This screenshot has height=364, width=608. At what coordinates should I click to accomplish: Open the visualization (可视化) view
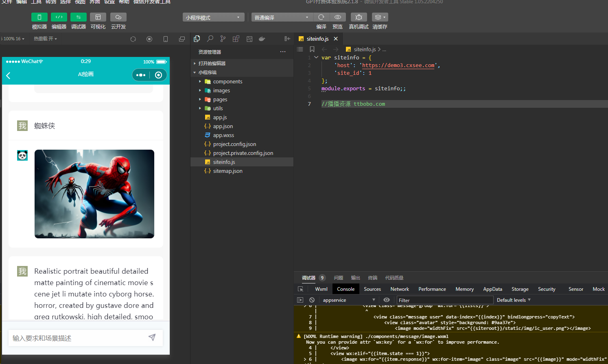point(98,17)
